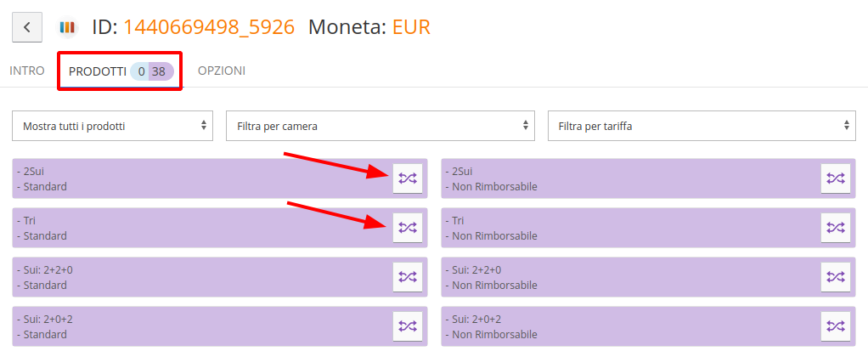868x351 pixels.
Task: Click shuffle icon on 2Sui Non Rimborsabile
Action: point(836,178)
